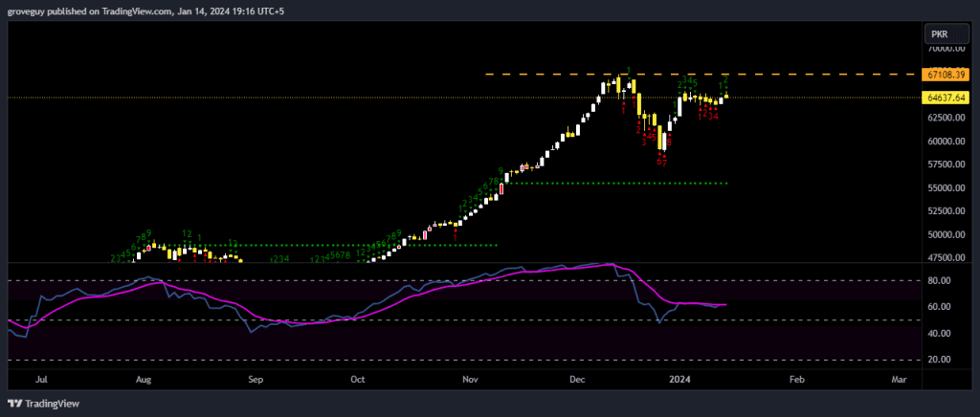Click the Nov label on time axis

tap(470, 380)
